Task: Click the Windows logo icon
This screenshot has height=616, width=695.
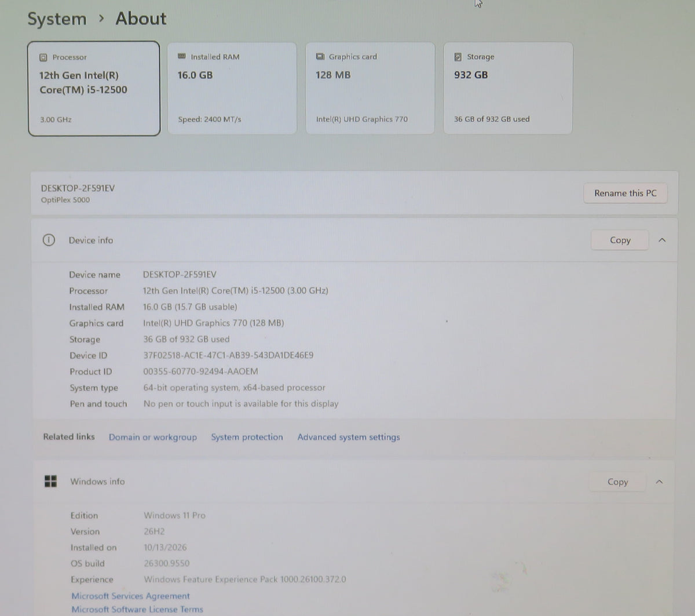Action: [x=51, y=481]
